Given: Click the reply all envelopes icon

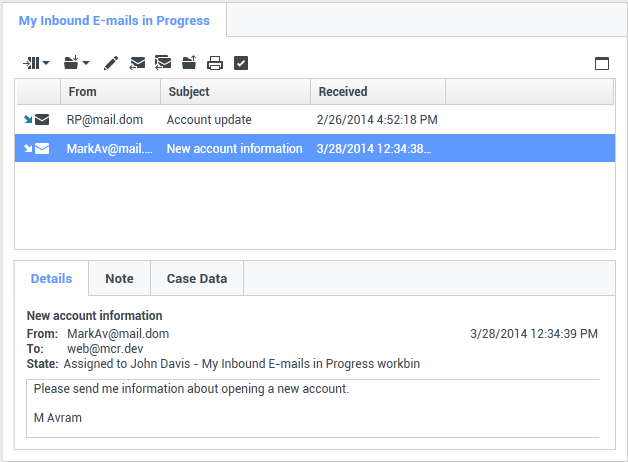Looking at the screenshot, I should coord(163,63).
